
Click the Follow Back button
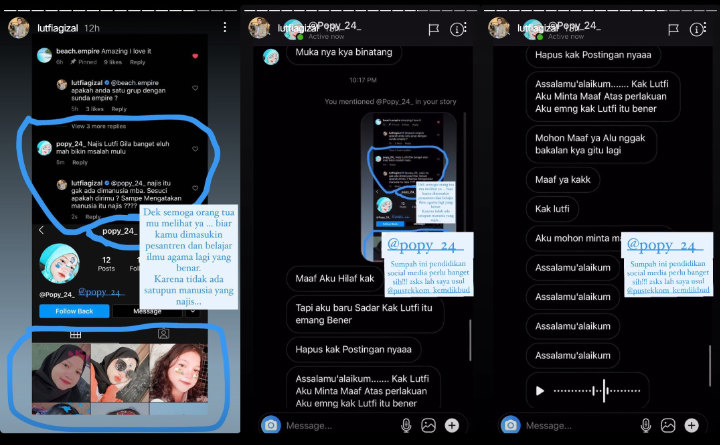pyautogui.click(x=74, y=311)
